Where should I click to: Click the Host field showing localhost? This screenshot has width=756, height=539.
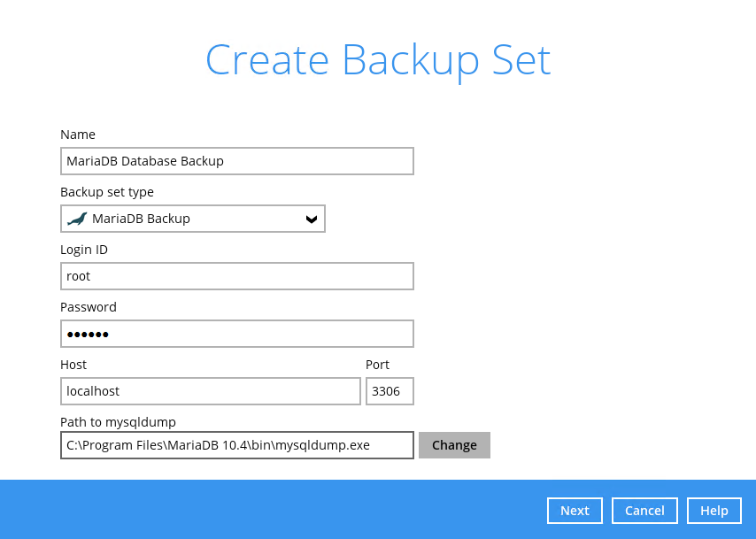tap(211, 391)
